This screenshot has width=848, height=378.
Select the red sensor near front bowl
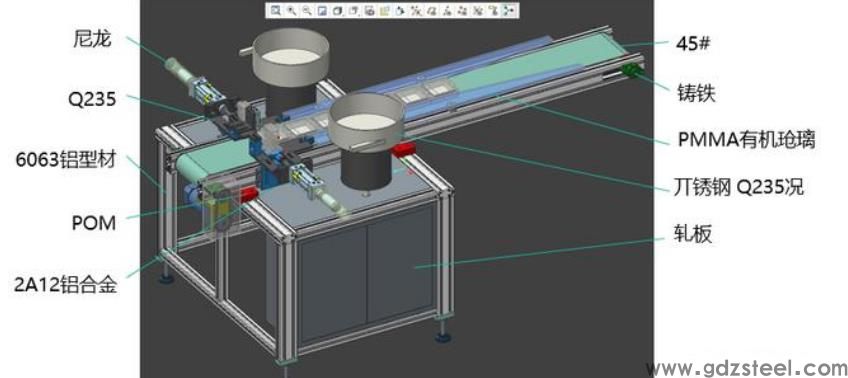(403, 149)
